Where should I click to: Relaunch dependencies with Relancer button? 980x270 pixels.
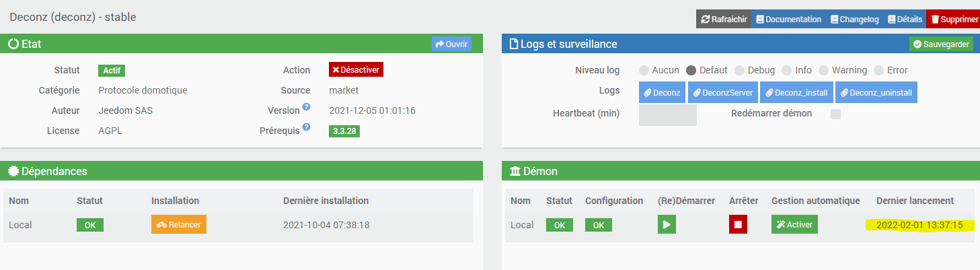coord(179,225)
